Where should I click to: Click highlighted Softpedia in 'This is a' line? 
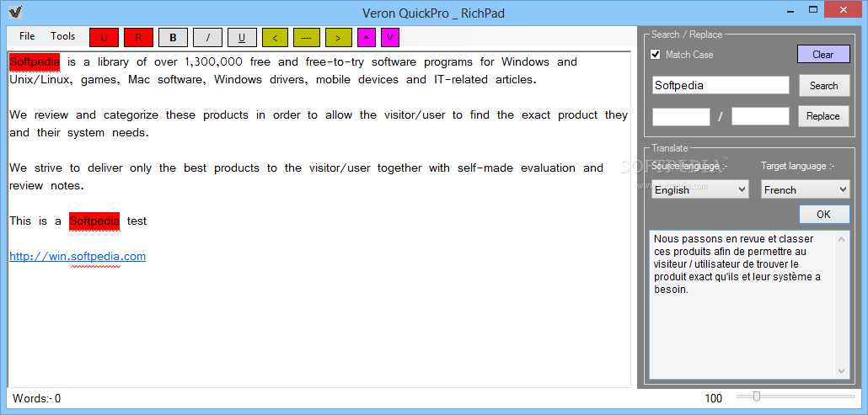(94, 221)
